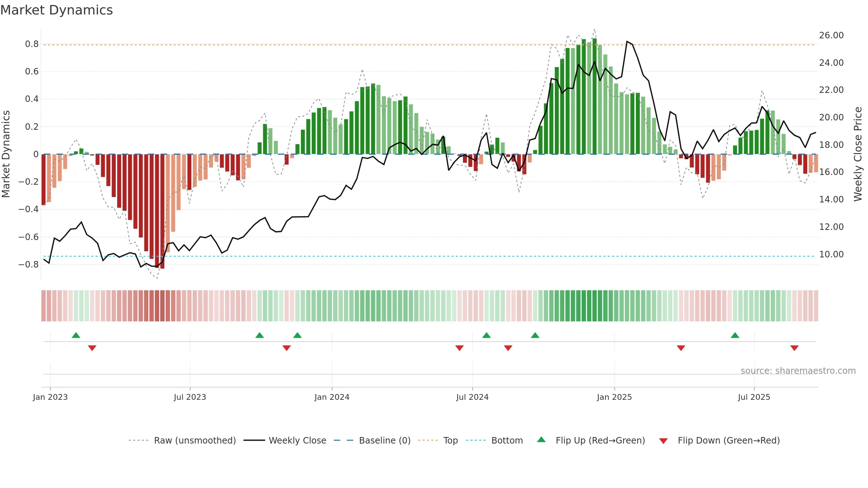This screenshot has height=488, width=868.
Task: Click the Bottom legend entry
Action: point(494,440)
